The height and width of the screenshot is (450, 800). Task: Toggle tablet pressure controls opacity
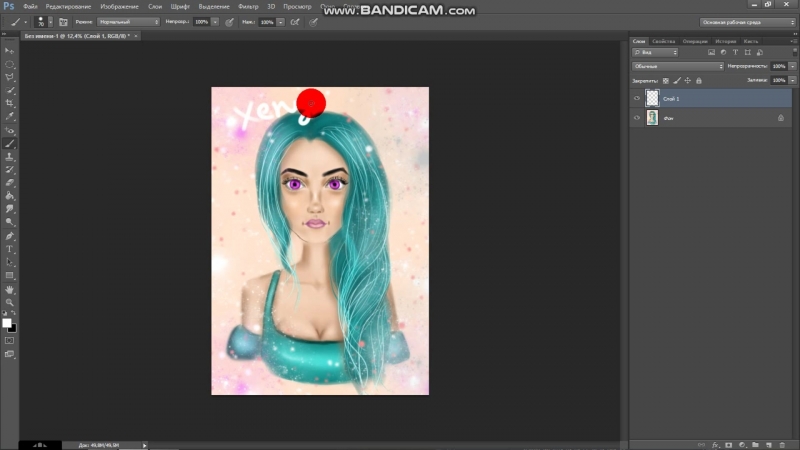[230, 22]
